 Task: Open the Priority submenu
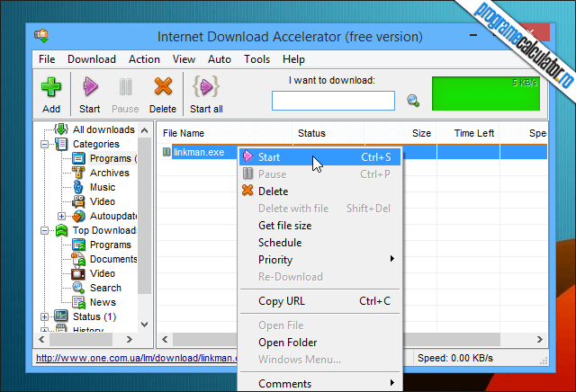pos(319,260)
